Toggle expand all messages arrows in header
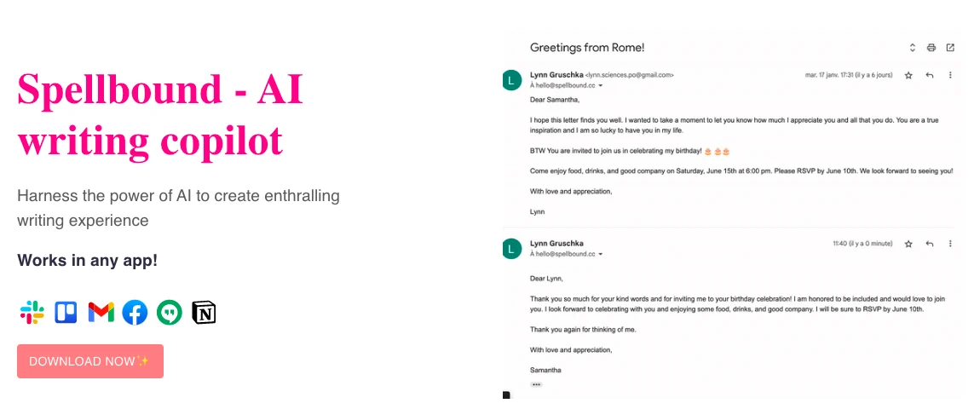The image size is (980, 409). (912, 48)
